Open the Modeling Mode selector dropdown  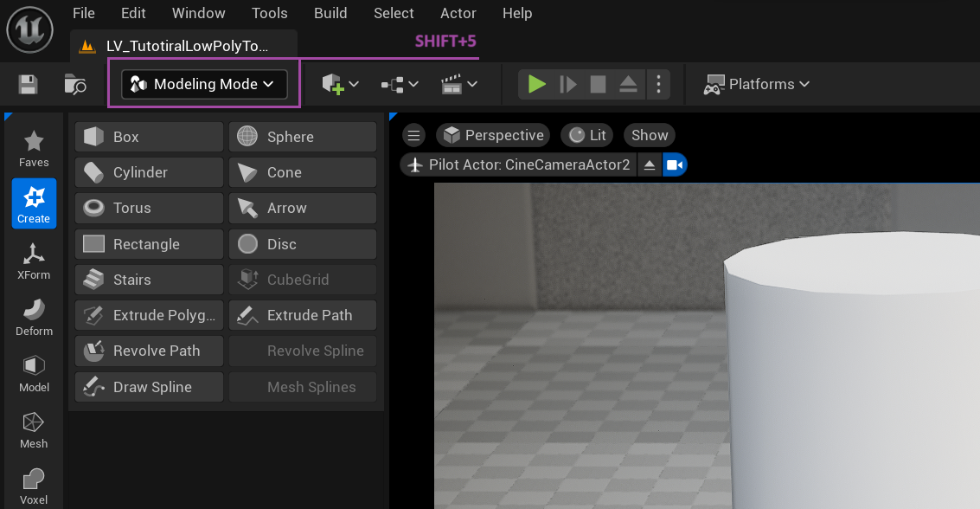click(203, 84)
